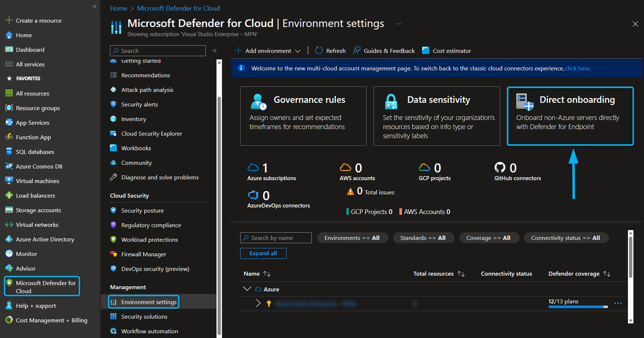
Task: Expand the subscription row chevron
Action: (x=258, y=303)
